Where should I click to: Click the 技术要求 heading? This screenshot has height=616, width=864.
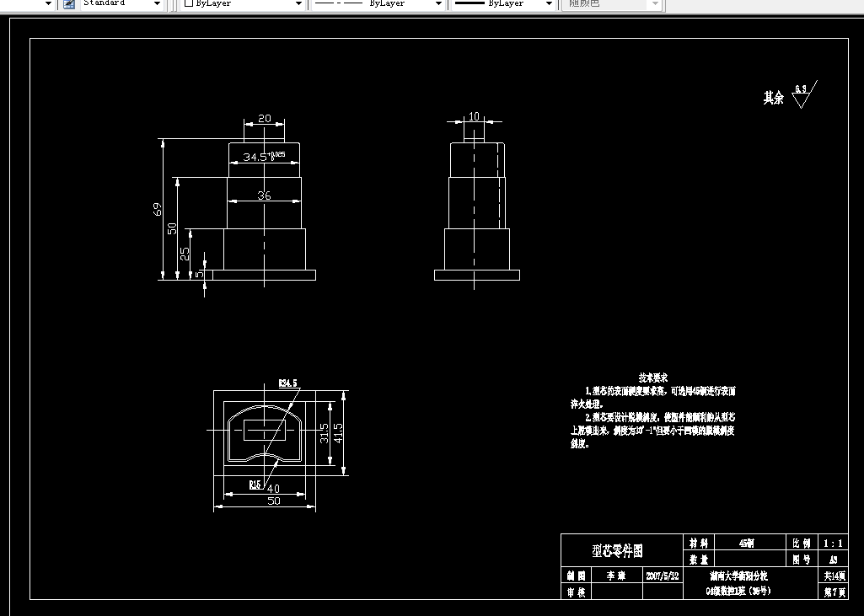[x=653, y=378]
